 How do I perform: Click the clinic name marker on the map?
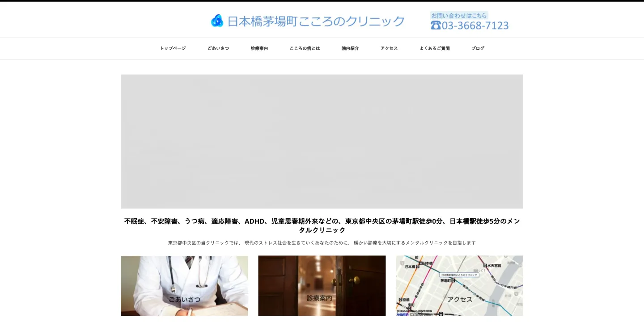tap(459, 275)
